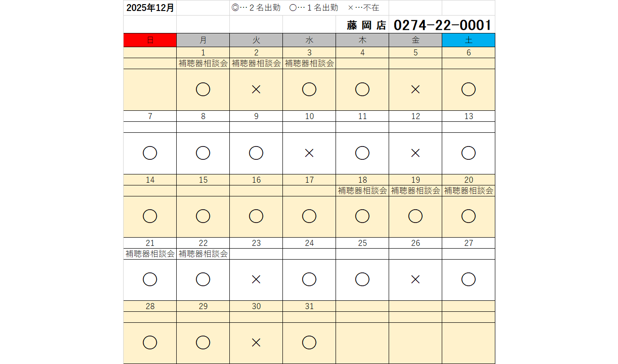The image size is (618, 364).
Task: Select the cross mark under December 10
Action: 309,153
